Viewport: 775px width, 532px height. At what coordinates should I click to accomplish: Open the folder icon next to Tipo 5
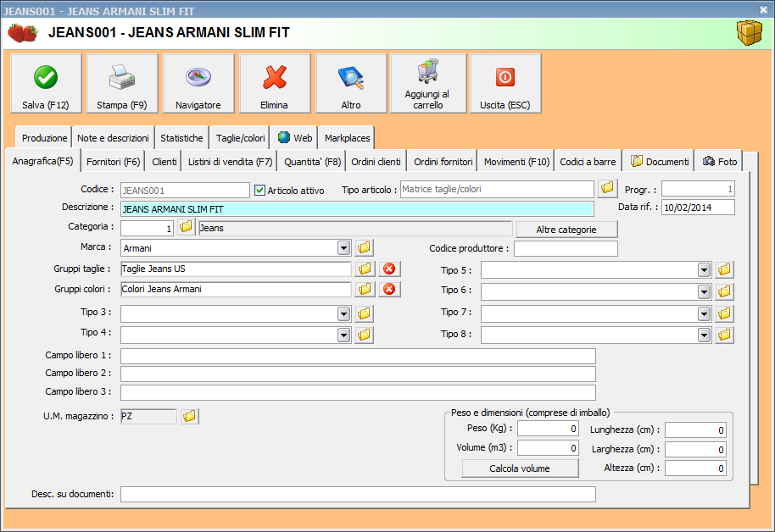click(x=724, y=269)
